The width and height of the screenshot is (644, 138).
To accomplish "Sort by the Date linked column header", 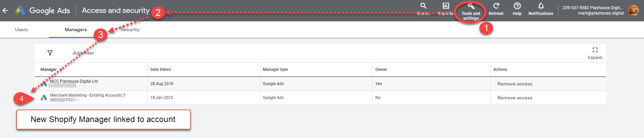I will pyautogui.click(x=160, y=70).
